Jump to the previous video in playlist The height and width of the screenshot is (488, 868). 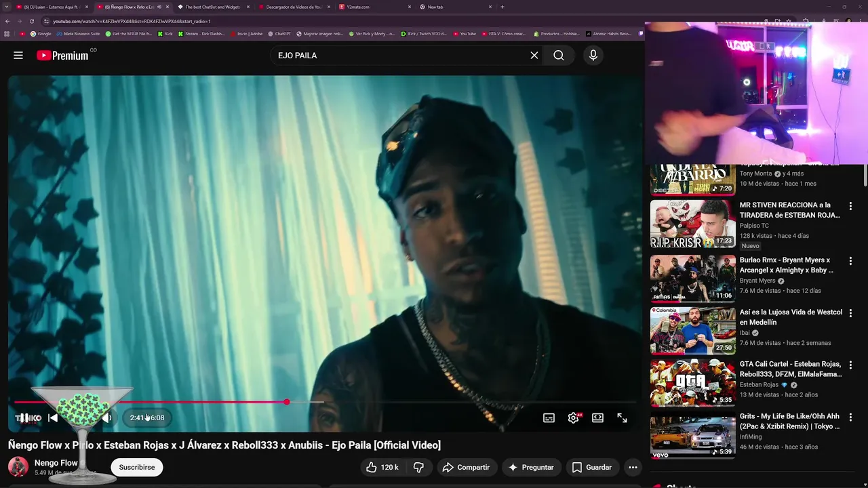pos(53,418)
